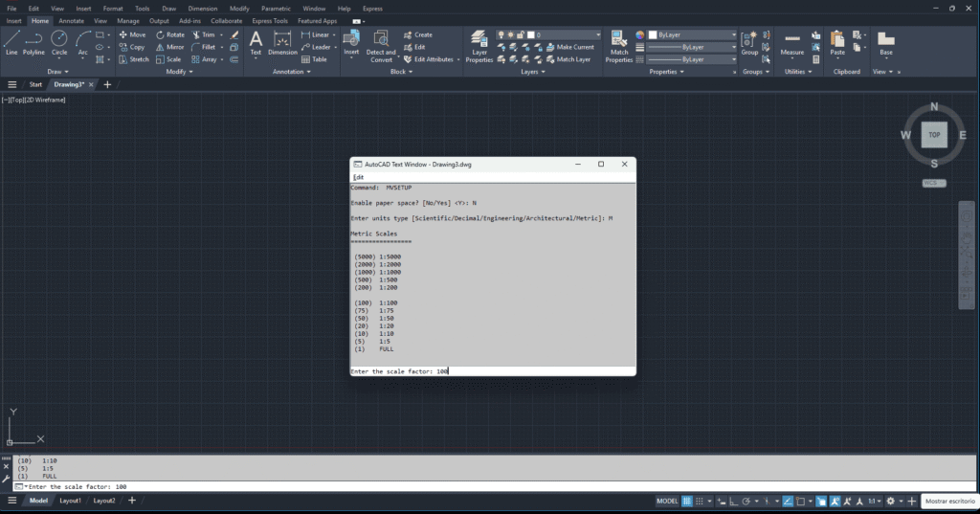
Task: Open the Dimension menu
Action: click(203, 9)
